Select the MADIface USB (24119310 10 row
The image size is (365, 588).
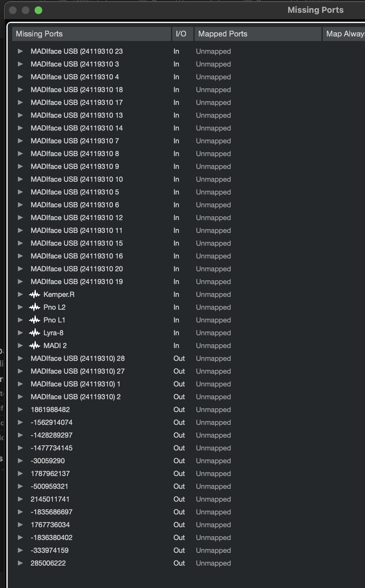point(186,179)
